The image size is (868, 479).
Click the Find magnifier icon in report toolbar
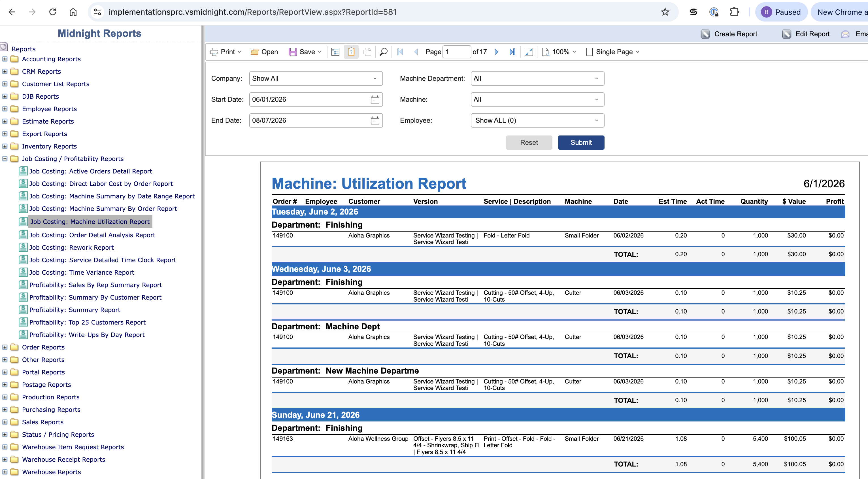pyautogui.click(x=384, y=52)
